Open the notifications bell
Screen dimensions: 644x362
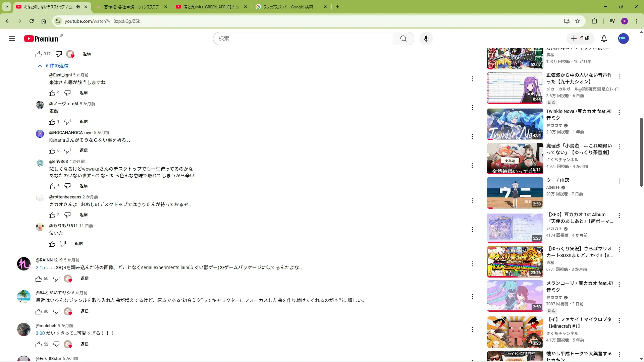pyautogui.click(x=604, y=39)
